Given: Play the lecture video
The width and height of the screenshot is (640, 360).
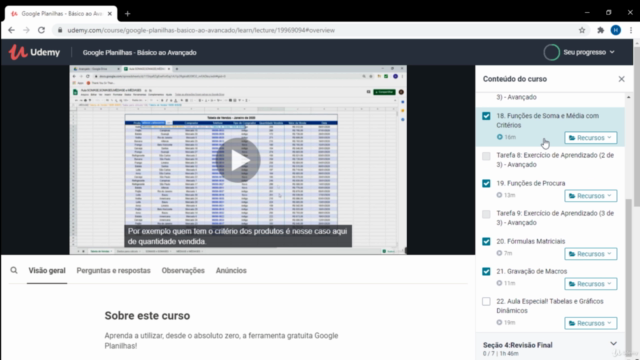Looking at the screenshot, I should 238,160.
